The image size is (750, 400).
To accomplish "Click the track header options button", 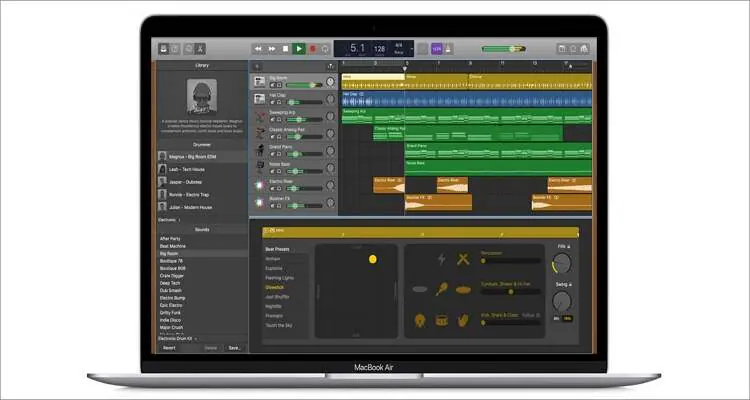I will point(331,67).
